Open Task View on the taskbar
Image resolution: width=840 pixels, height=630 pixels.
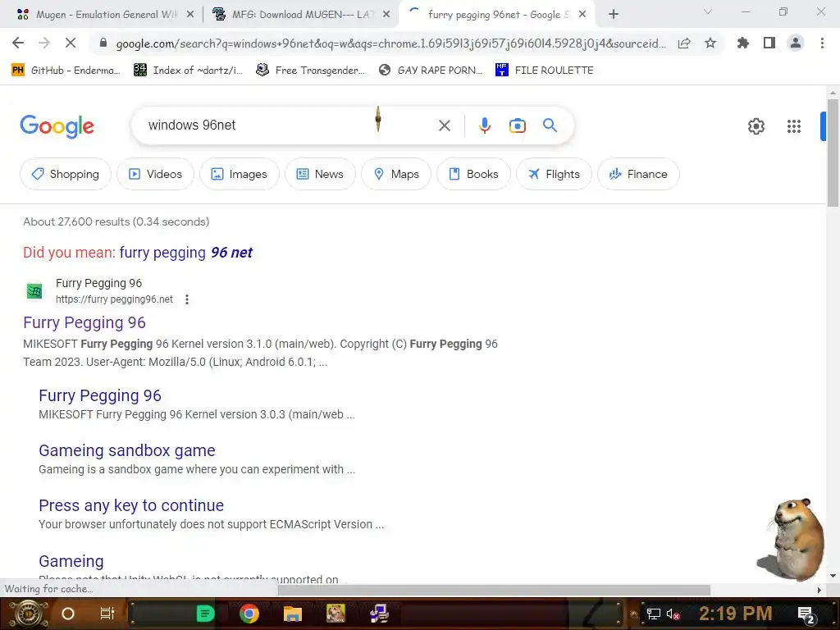click(x=107, y=614)
